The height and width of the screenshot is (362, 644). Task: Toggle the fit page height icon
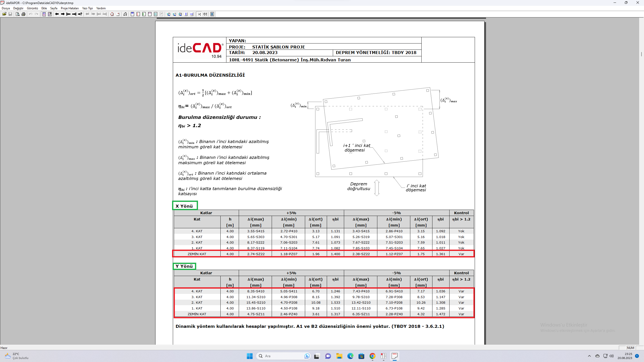point(186,14)
